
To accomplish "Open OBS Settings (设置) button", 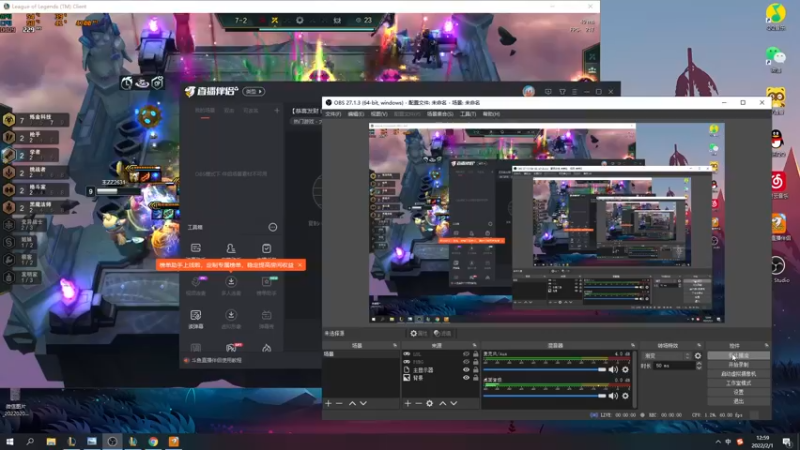I will [x=738, y=392].
